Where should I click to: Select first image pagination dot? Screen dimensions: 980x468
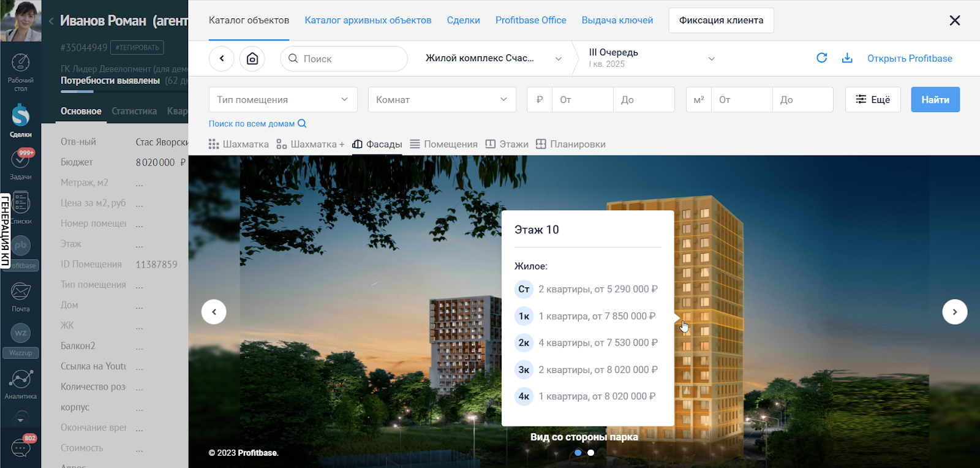coord(578,453)
